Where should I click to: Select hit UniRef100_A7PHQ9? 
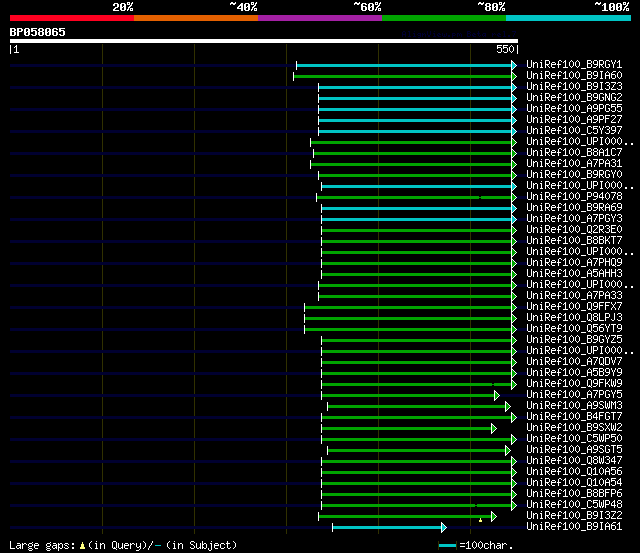pos(574,263)
